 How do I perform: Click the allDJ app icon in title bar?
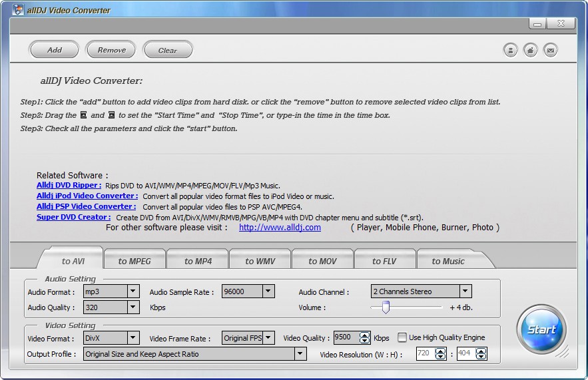tap(17, 10)
